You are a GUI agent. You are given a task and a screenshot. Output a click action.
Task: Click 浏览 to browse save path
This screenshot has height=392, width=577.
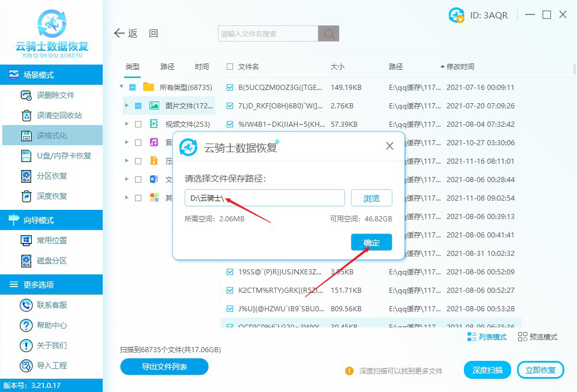(371, 198)
